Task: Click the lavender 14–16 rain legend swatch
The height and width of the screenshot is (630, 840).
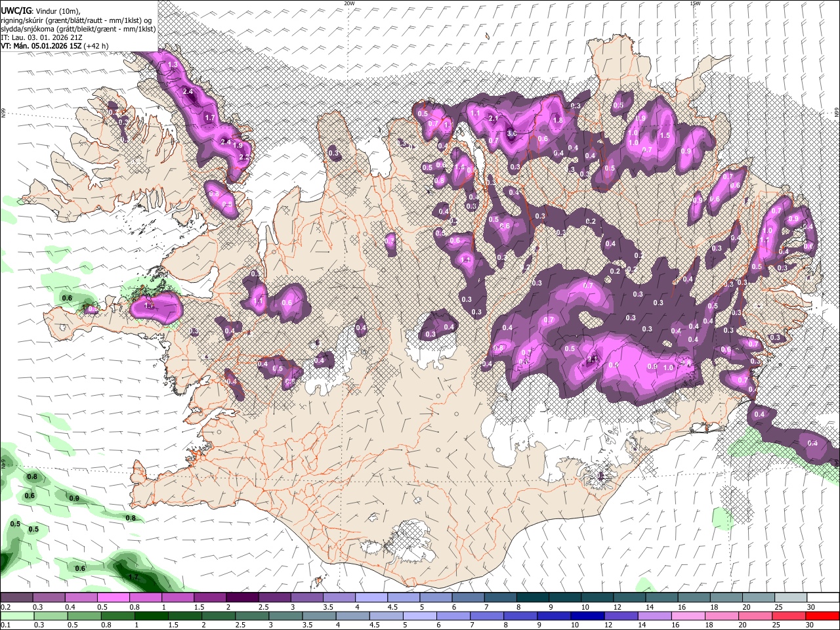Action: (654, 616)
